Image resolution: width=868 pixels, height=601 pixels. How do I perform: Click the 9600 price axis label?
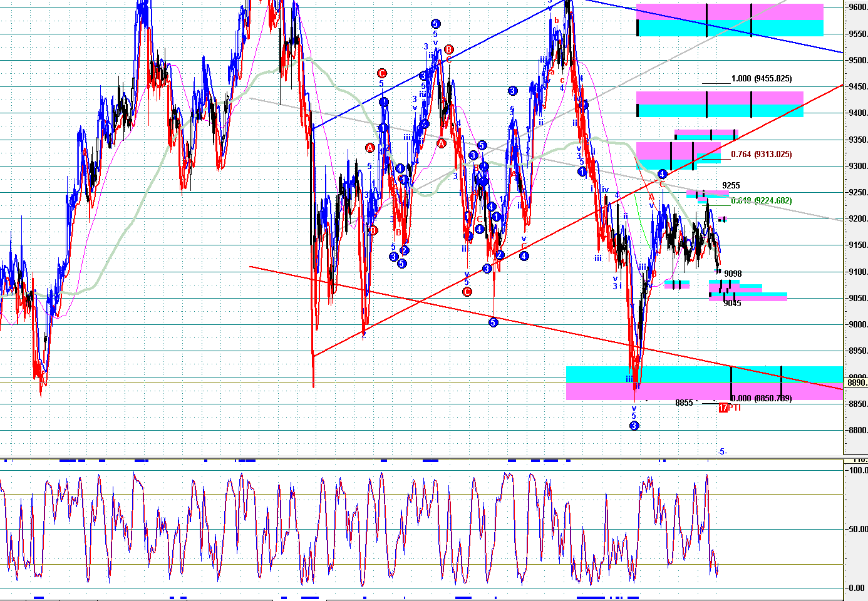(858, 8)
